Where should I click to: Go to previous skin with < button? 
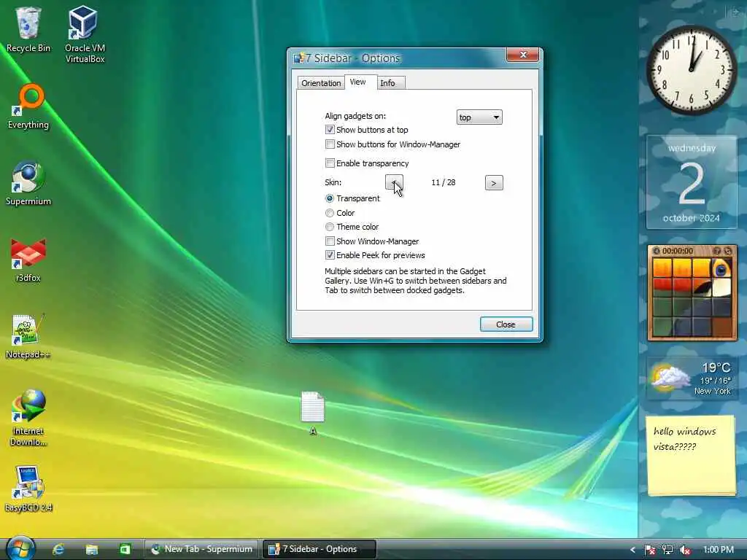coord(394,182)
